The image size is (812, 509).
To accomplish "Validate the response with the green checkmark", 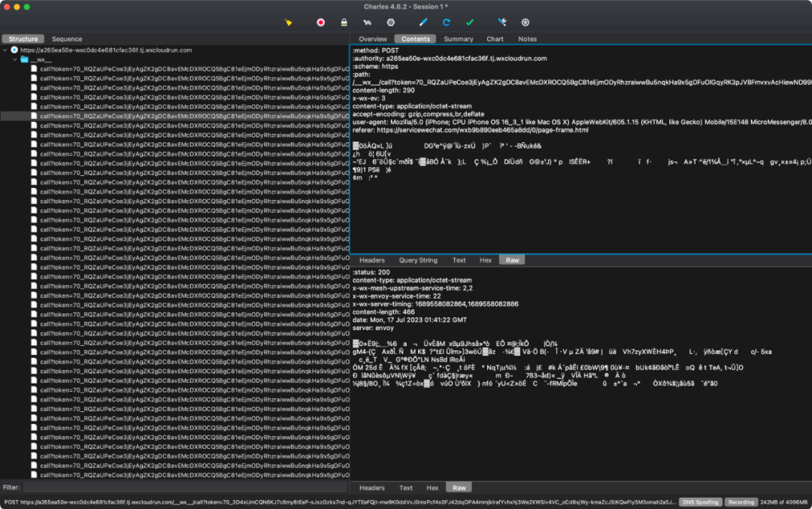I will click(x=470, y=23).
